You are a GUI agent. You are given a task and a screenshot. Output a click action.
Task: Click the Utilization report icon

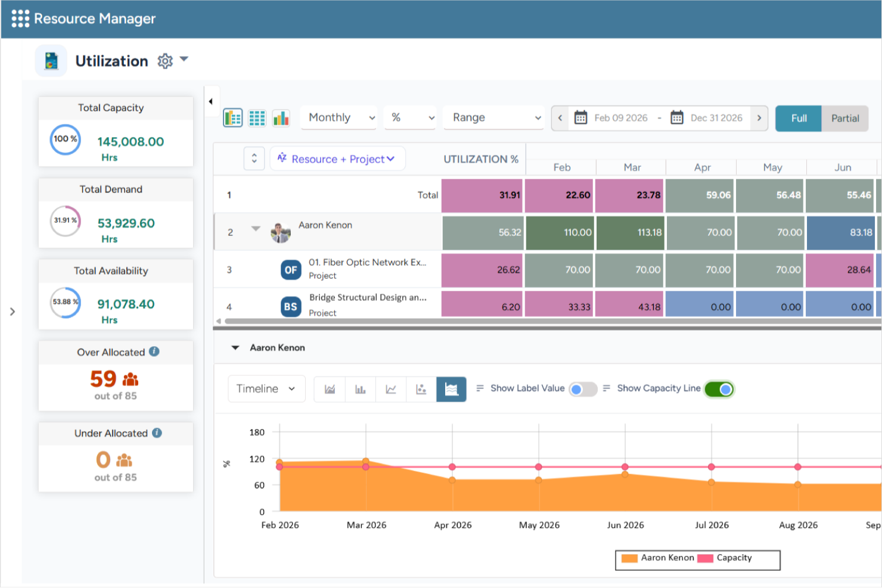click(51, 61)
